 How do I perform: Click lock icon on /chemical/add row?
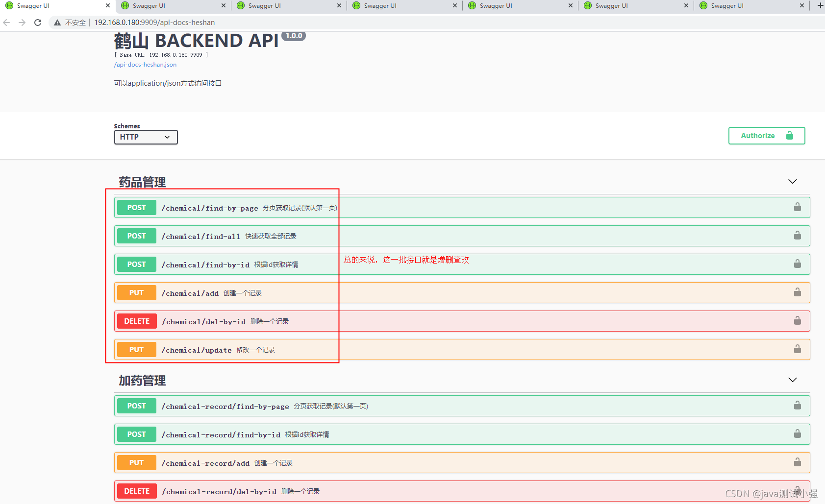(798, 292)
